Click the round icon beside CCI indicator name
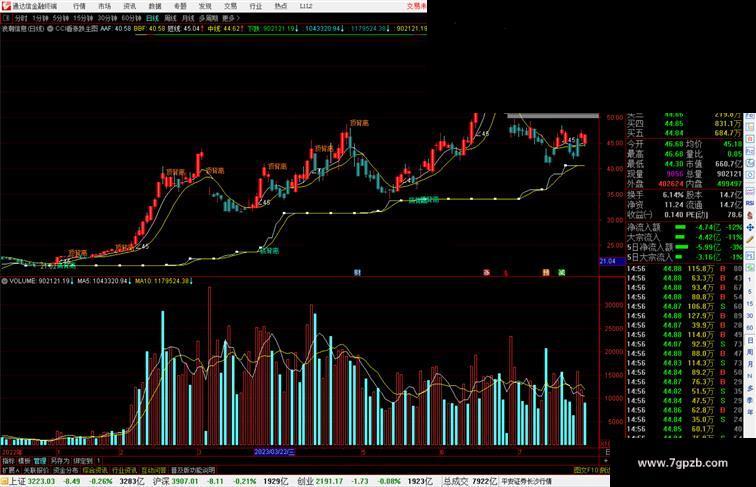Screen dimensions: 756x487 50,29
